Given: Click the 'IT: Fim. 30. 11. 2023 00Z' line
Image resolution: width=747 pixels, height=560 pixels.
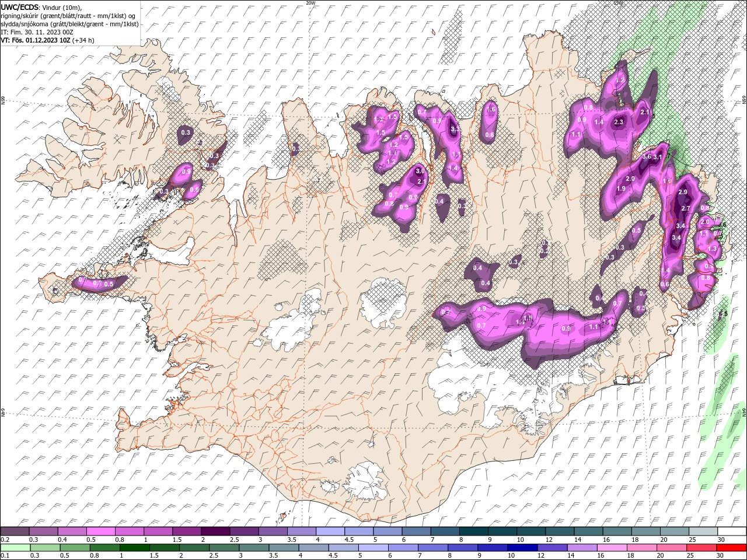Looking at the screenshot, I should click(37, 32).
